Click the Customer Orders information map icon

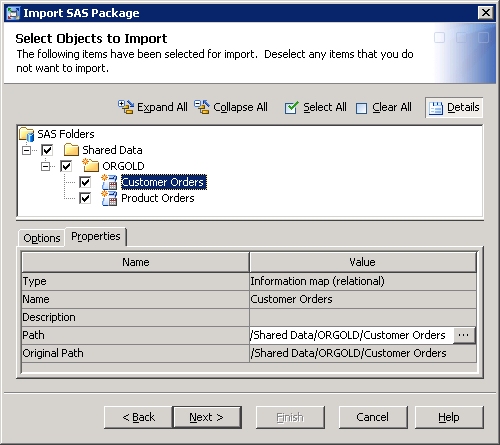[x=109, y=182]
